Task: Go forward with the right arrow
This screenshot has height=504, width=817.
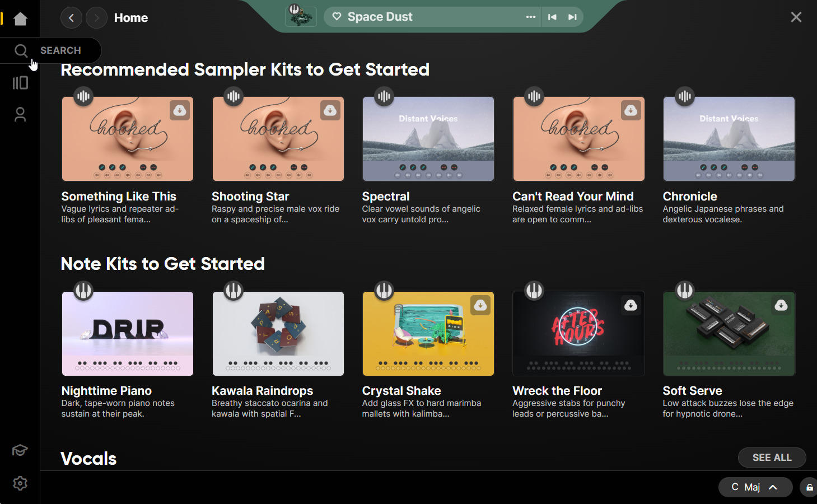Action: tap(96, 18)
